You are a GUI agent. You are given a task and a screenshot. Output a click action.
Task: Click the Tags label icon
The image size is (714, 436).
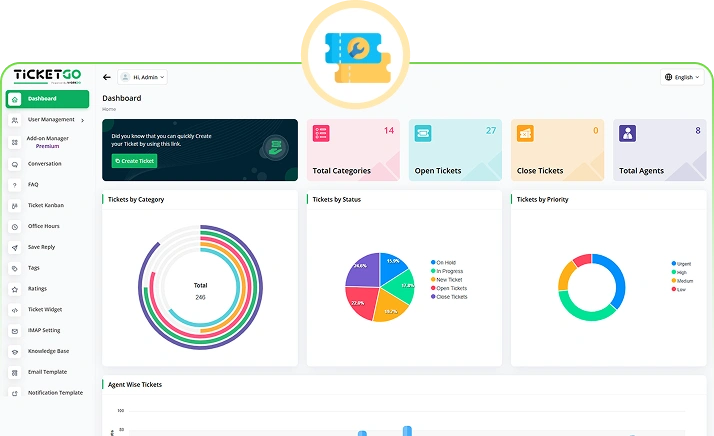point(15,268)
